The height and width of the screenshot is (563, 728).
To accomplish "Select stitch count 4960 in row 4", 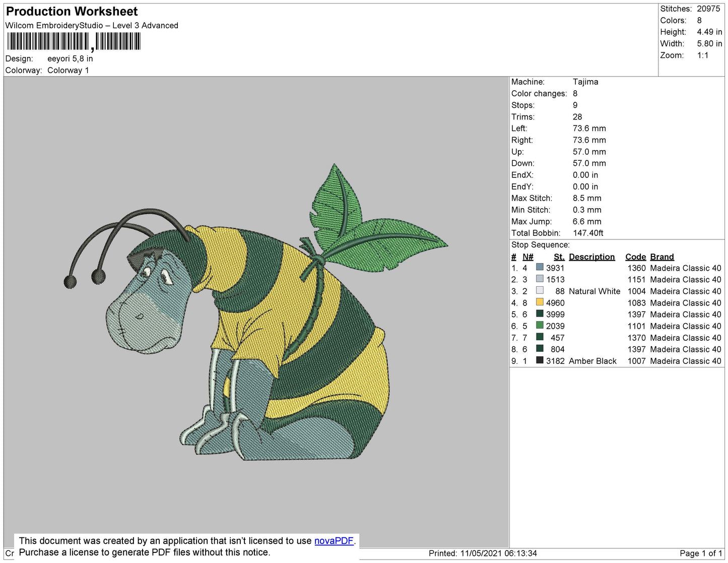I will point(555,303).
